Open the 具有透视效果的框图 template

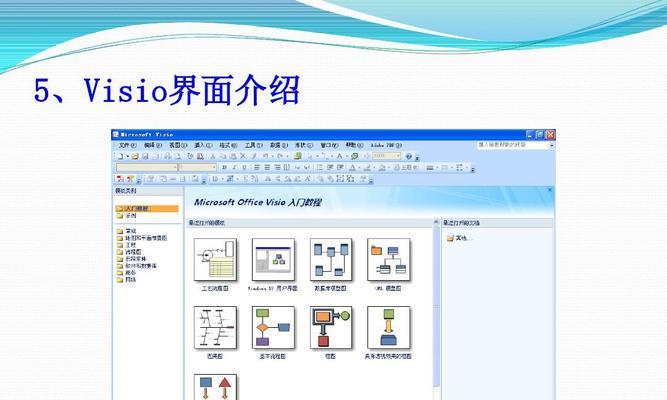tap(388, 328)
